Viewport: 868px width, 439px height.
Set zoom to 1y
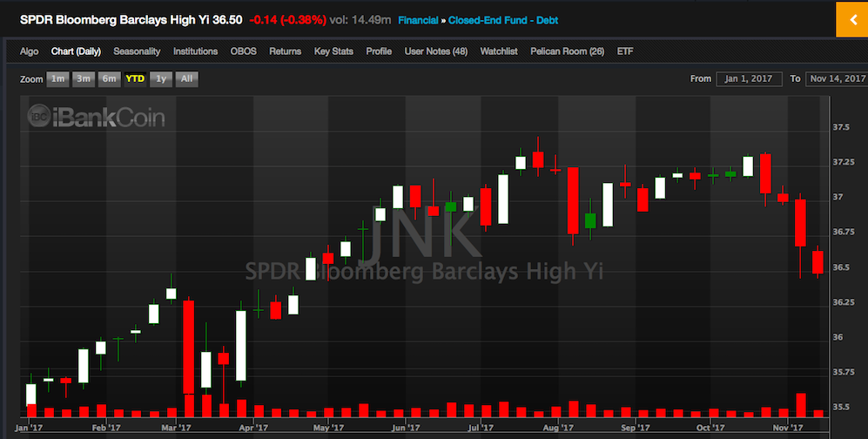pyautogui.click(x=161, y=78)
